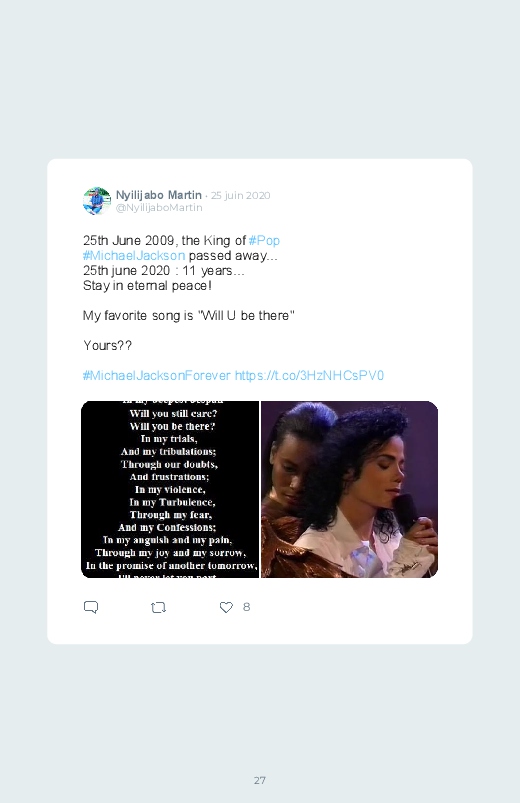Open Nyilijabo Martin's profile avatar
Image resolution: width=520 pixels, height=803 pixels.
[97, 201]
